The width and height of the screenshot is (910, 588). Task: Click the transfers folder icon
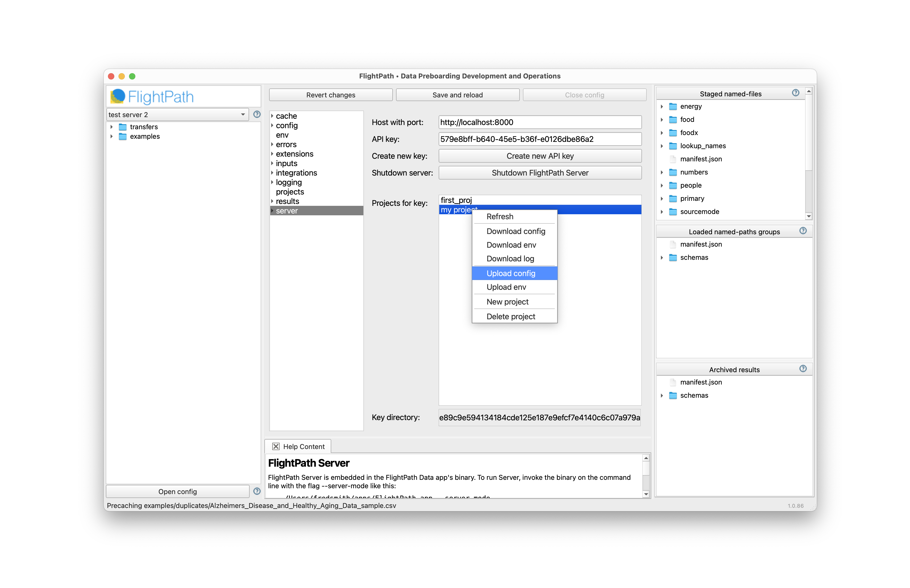click(x=123, y=127)
